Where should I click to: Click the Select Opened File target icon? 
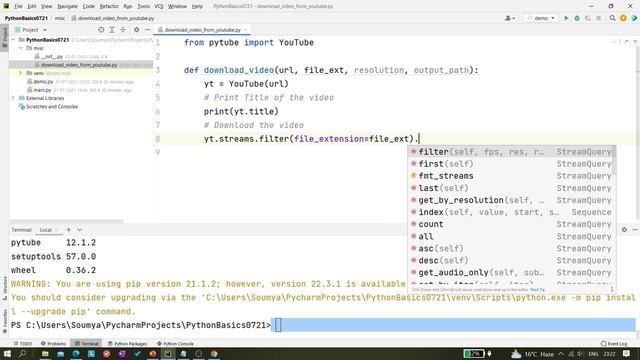101,30
